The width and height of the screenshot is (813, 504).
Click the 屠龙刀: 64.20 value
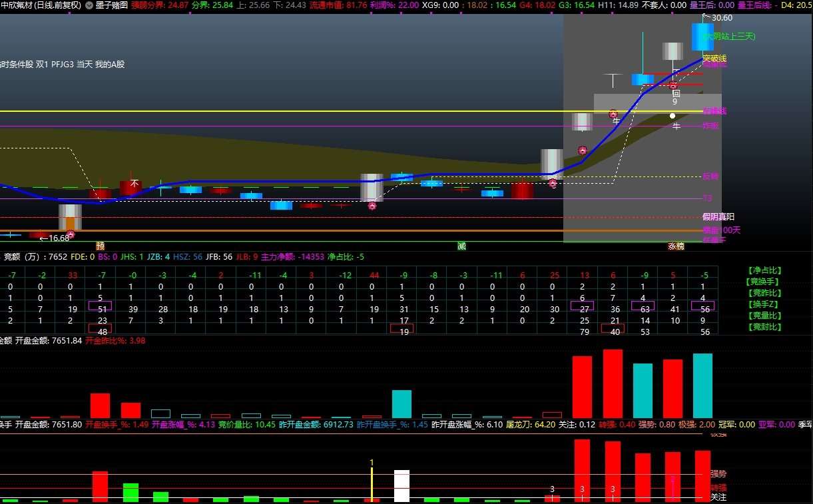click(x=531, y=424)
